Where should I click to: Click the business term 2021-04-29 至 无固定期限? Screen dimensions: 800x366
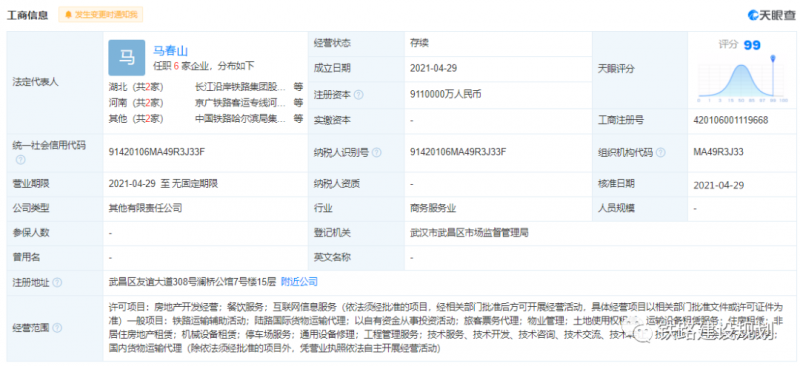[x=163, y=183]
